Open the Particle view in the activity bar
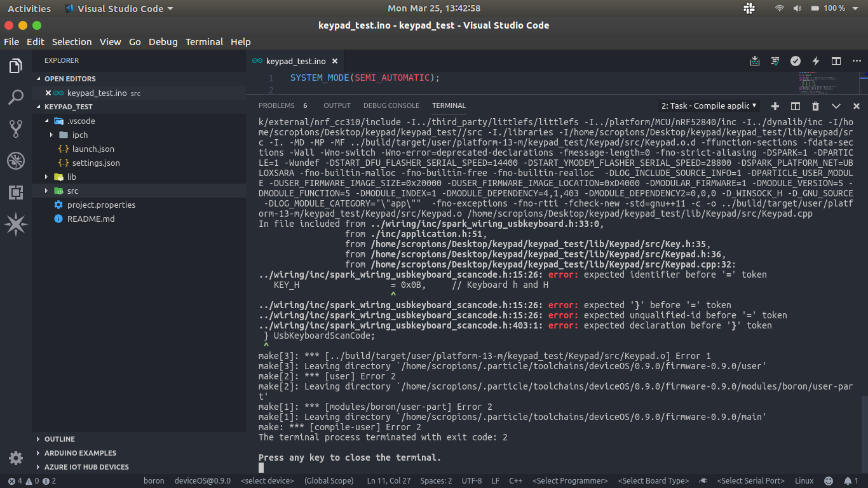Image resolution: width=868 pixels, height=488 pixels. [16, 224]
